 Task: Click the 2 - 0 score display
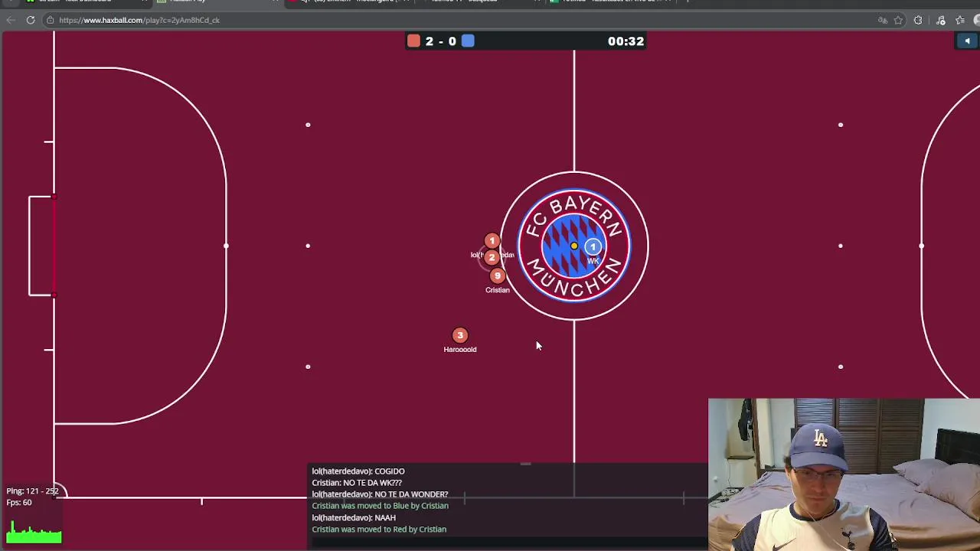(x=441, y=41)
